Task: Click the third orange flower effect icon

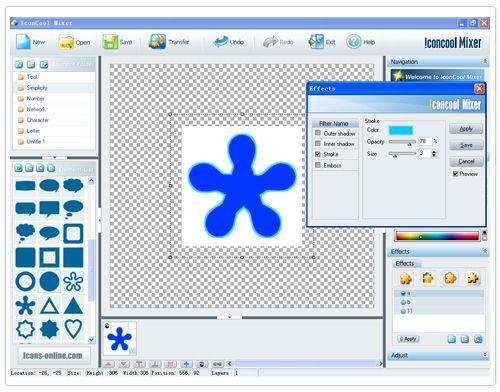Action: click(x=450, y=278)
